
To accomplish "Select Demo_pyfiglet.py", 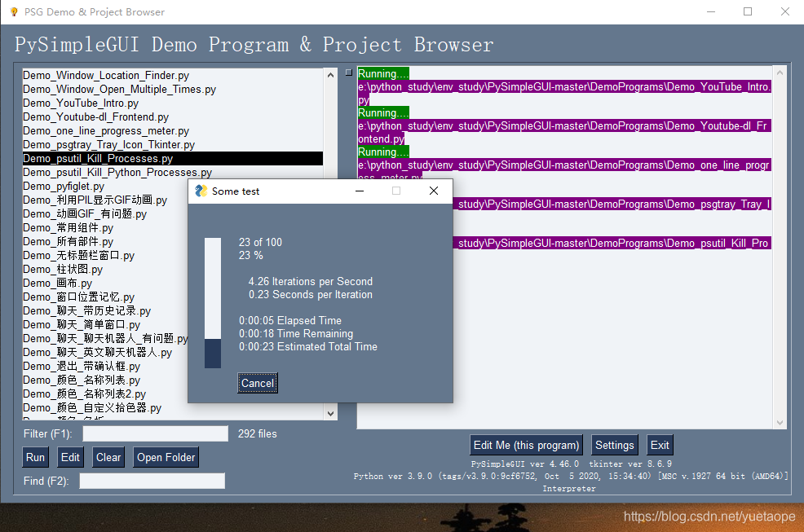I will [x=105, y=186].
